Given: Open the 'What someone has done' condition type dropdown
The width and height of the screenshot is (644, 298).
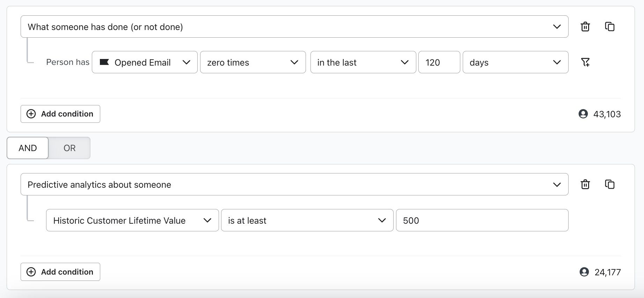Looking at the screenshot, I should pos(294,27).
